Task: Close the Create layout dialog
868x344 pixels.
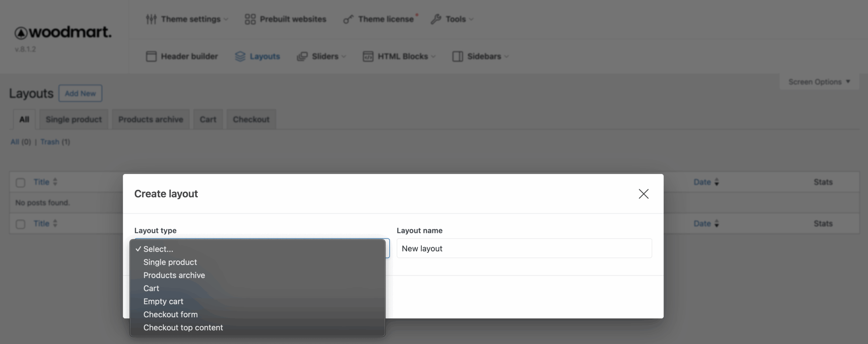Action: [x=644, y=194]
